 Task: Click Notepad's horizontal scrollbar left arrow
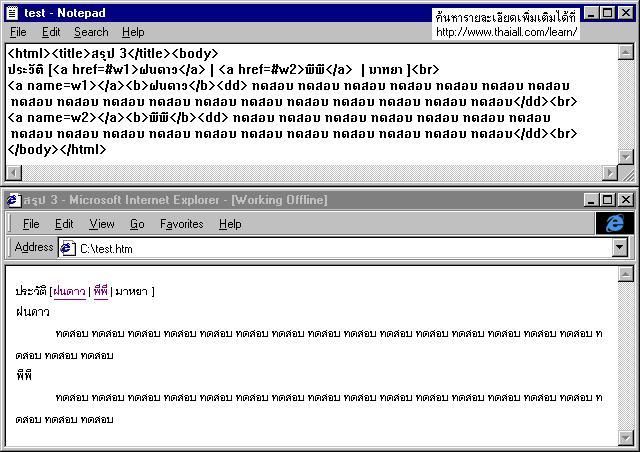pyautogui.click(x=13, y=173)
